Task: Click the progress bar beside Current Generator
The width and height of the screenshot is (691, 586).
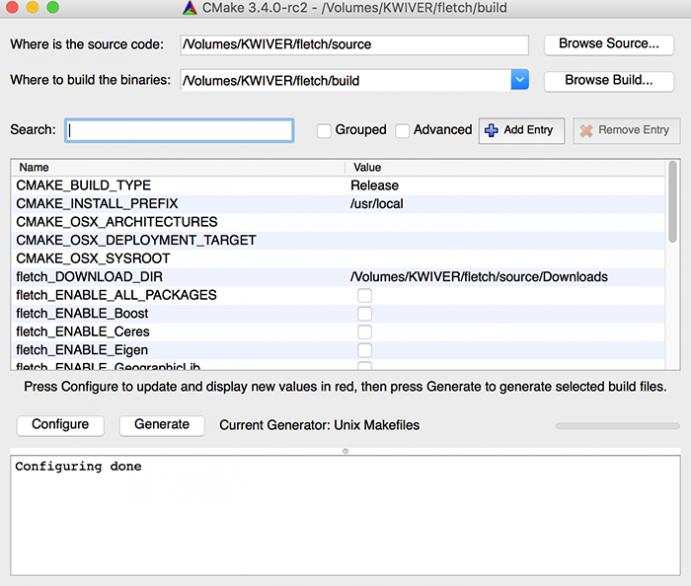Action: point(617,426)
